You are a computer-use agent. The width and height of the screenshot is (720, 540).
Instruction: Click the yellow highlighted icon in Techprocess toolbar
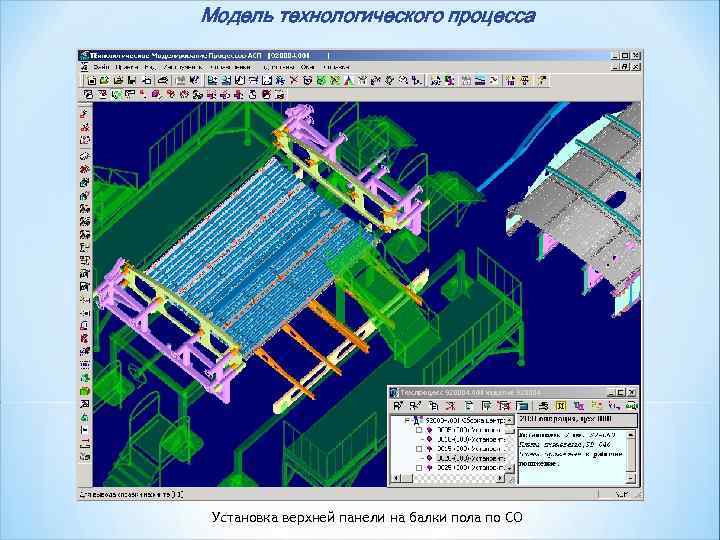[561, 406]
